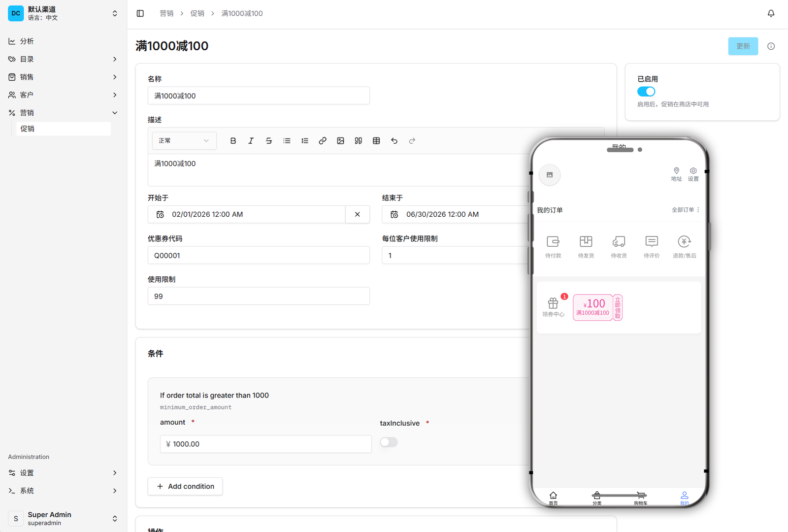The width and height of the screenshot is (788, 532).
Task: Toggle bold formatting in description editor
Action: point(233,141)
